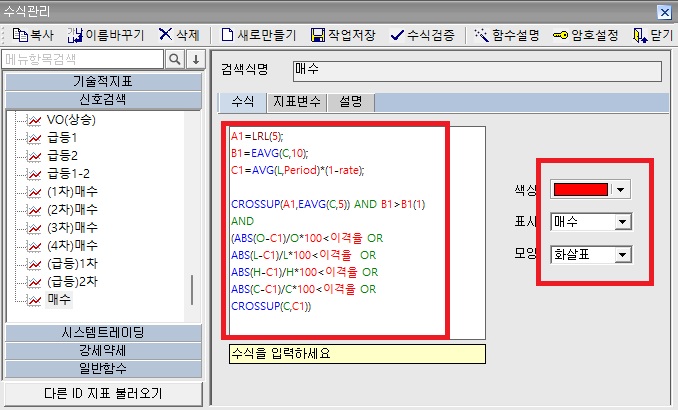Screen dimensions: 678x410
Task: Select the 매수 item in tree
Action: pos(59,300)
